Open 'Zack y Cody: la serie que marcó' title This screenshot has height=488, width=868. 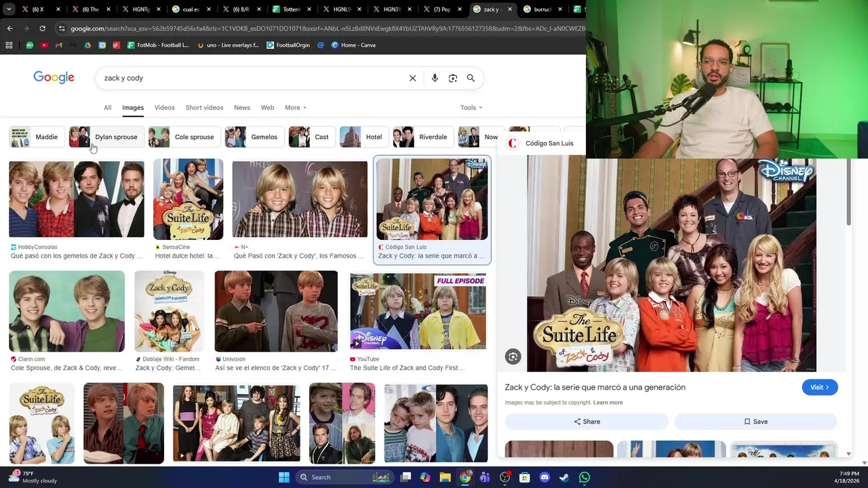coord(595,387)
